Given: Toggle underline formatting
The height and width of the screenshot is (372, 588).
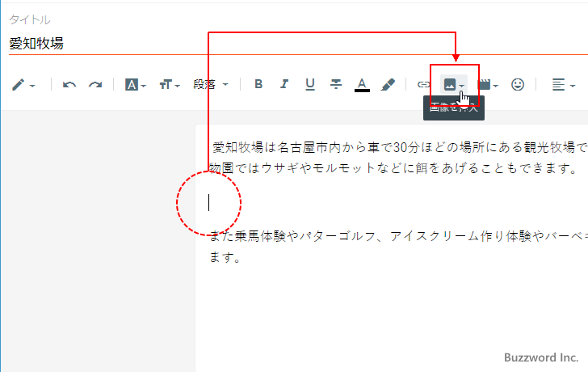Looking at the screenshot, I should tap(310, 84).
